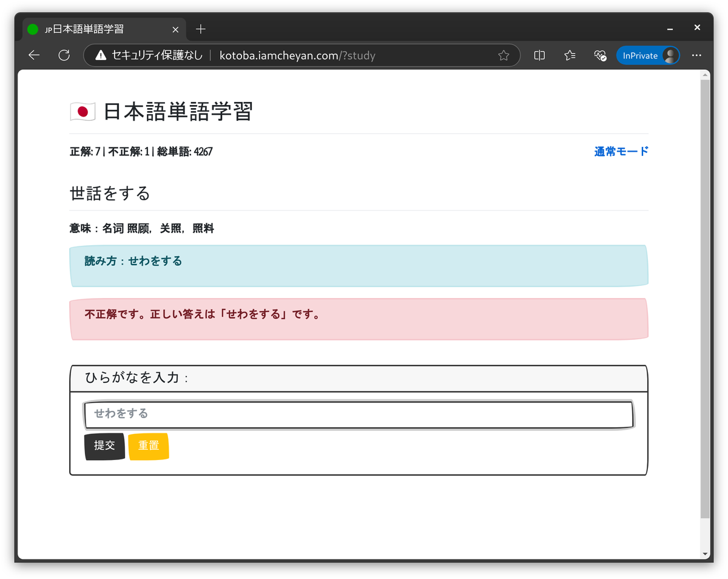This screenshot has width=728, height=579.
Task: Click the セキュリティ保護なし label
Action: [157, 55]
